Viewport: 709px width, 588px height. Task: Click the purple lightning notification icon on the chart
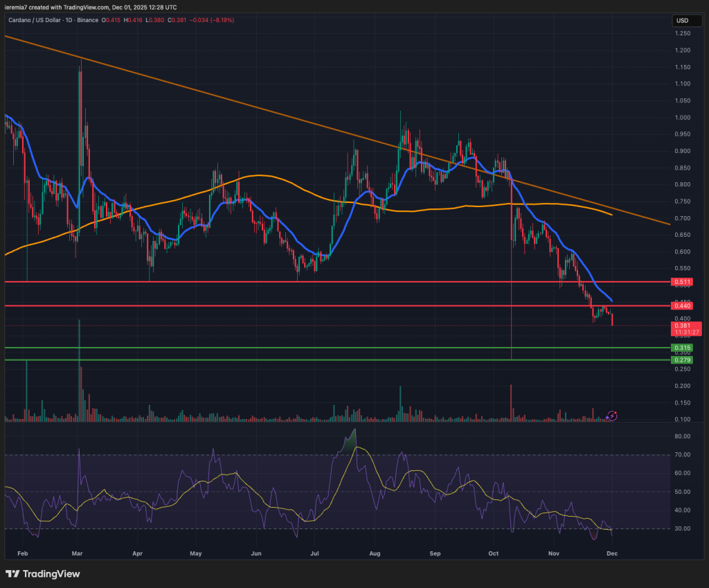[x=611, y=416]
